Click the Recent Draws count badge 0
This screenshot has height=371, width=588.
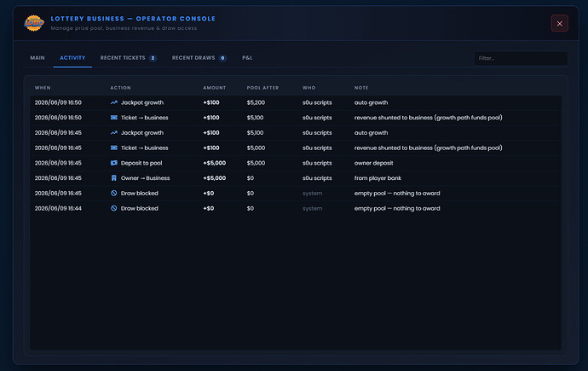pos(222,58)
